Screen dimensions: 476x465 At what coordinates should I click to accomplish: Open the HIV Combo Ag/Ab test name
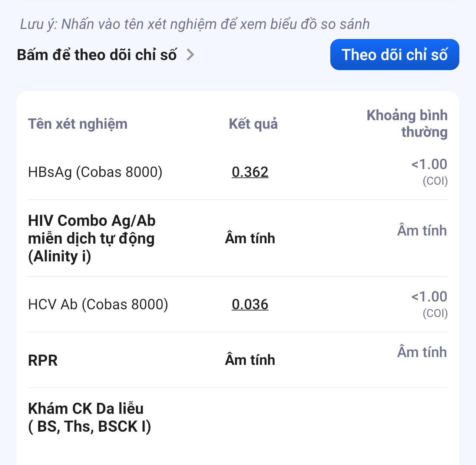[92, 238]
